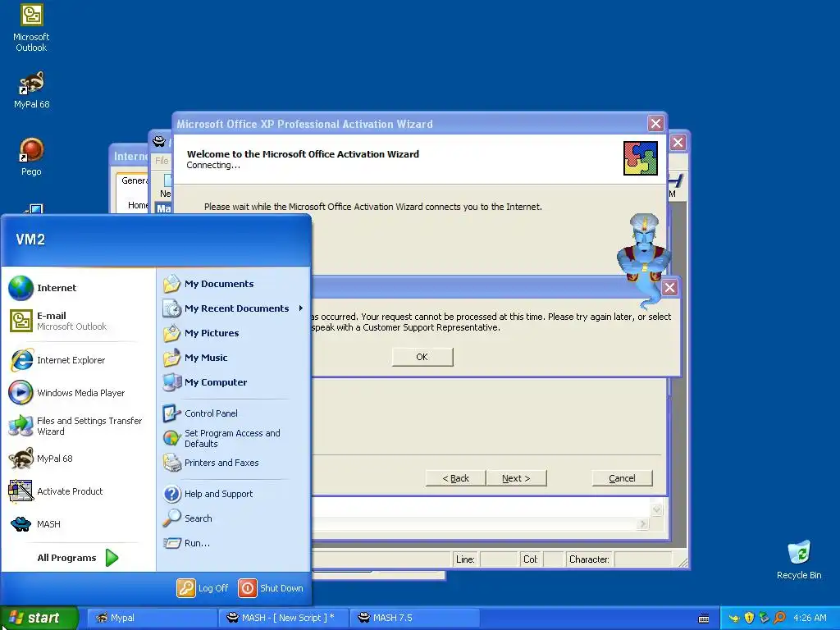
Task: Expand My Recent Documents submenu
Action: (234, 308)
